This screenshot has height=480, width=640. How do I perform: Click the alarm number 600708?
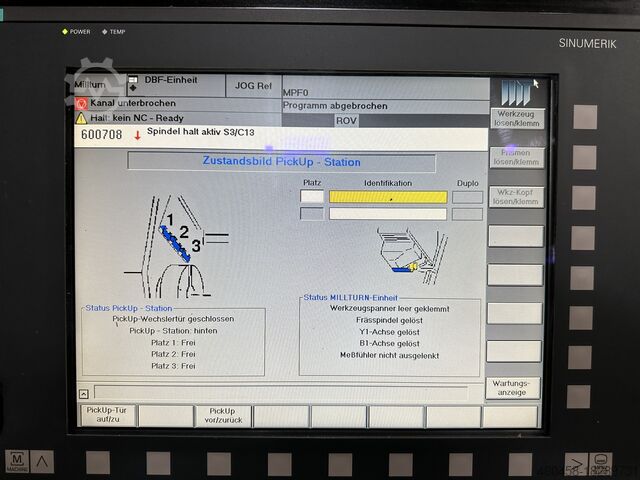coord(102,135)
